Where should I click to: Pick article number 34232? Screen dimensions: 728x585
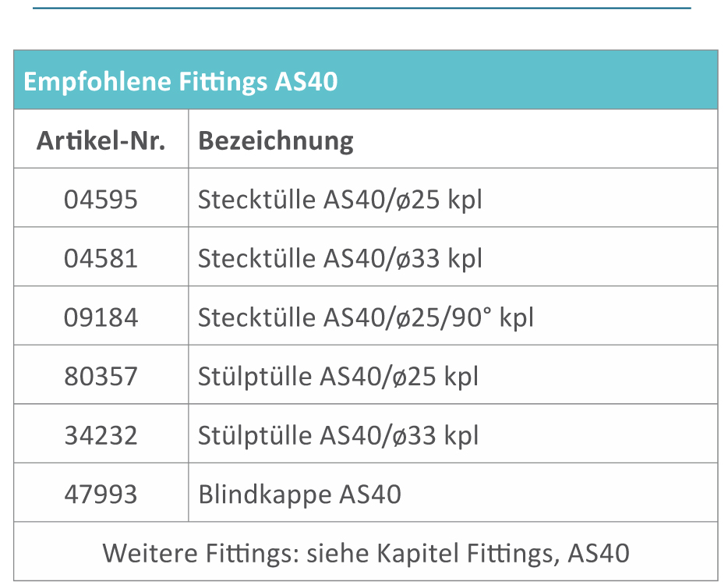click(x=101, y=435)
